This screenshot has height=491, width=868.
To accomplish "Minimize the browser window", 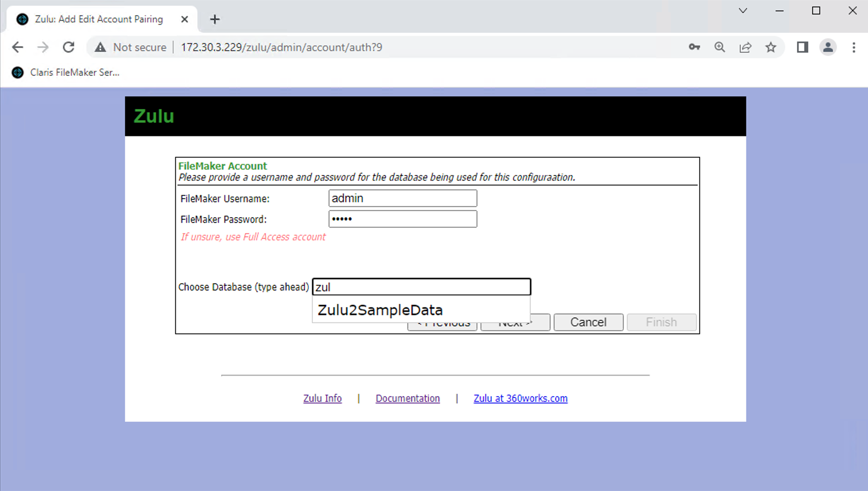I will pos(779,11).
